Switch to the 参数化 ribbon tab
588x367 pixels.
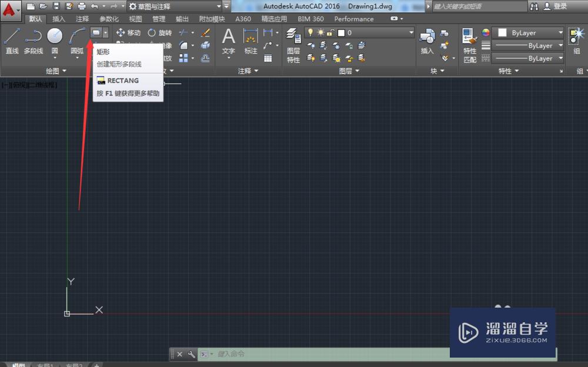pos(109,19)
